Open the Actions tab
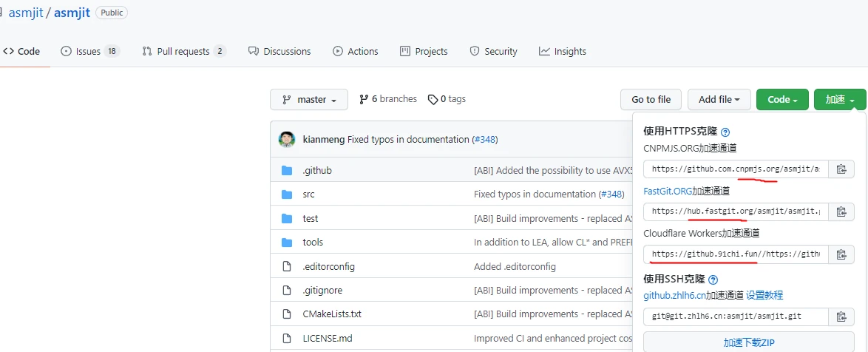868x352 pixels. coord(356,52)
